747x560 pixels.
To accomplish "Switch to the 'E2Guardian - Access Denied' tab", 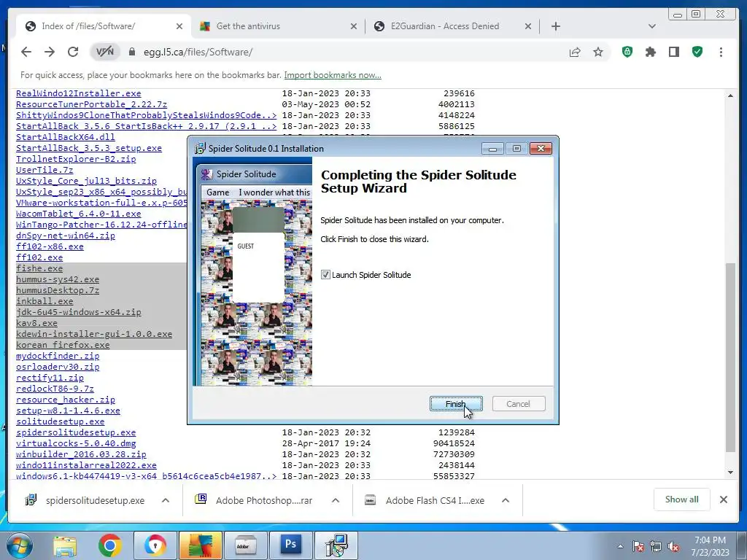I will tap(452, 26).
